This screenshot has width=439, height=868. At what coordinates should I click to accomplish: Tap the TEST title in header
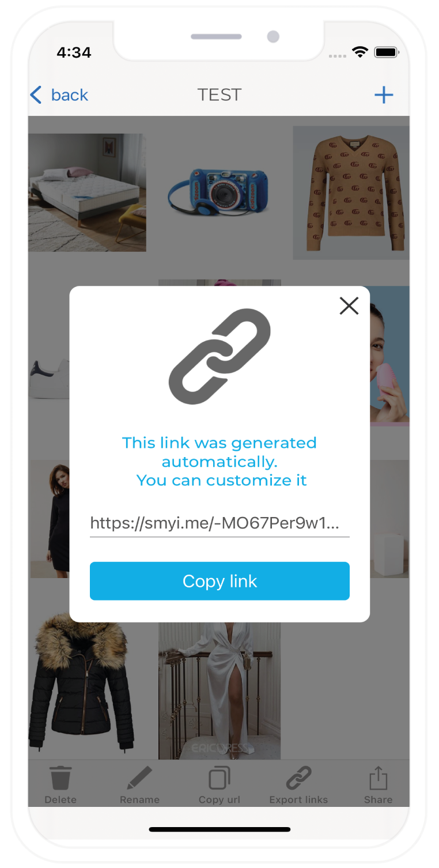(219, 95)
